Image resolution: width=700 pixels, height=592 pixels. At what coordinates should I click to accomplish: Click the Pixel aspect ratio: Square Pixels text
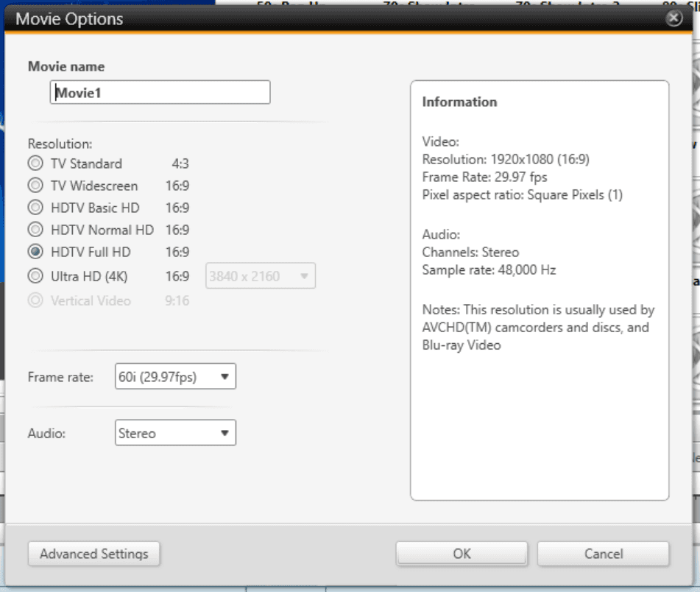pos(523,195)
